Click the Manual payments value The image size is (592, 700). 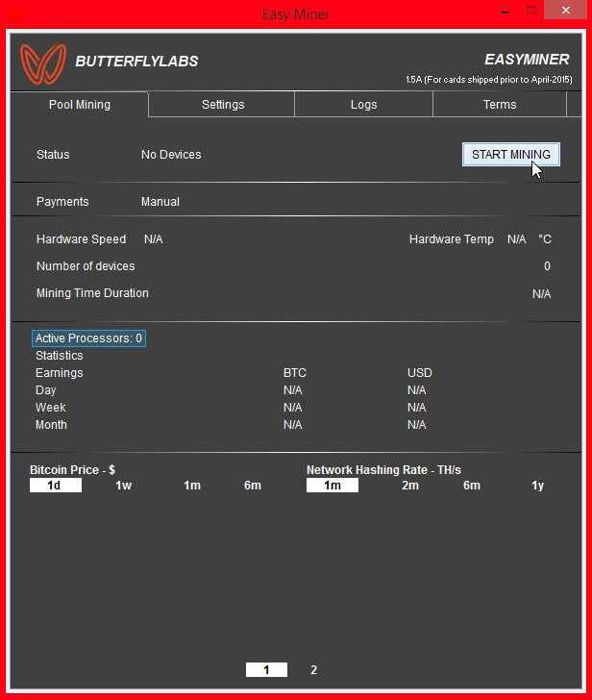tap(160, 202)
